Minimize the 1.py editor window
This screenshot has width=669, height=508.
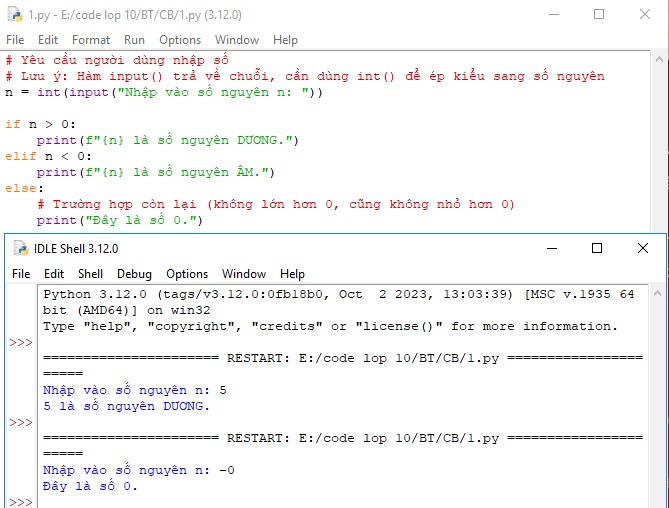pos(554,14)
